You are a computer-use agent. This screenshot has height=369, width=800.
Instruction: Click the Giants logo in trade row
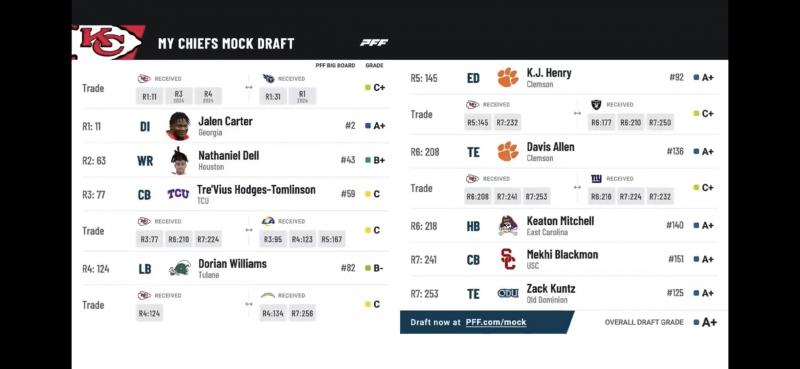596,179
